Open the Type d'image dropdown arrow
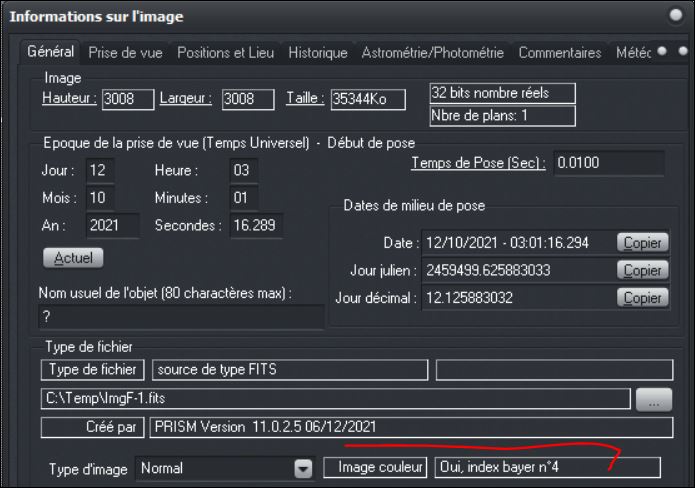This screenshot has height=488, width=695. [303, 468]
